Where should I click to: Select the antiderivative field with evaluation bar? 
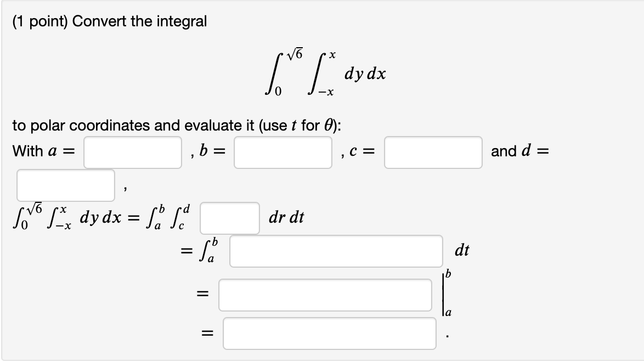326,295
